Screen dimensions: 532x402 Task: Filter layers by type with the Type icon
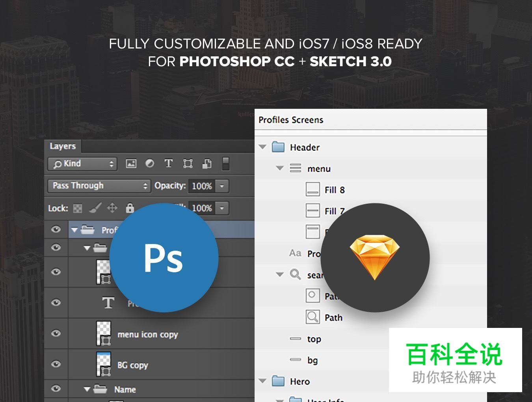point(169,164)
